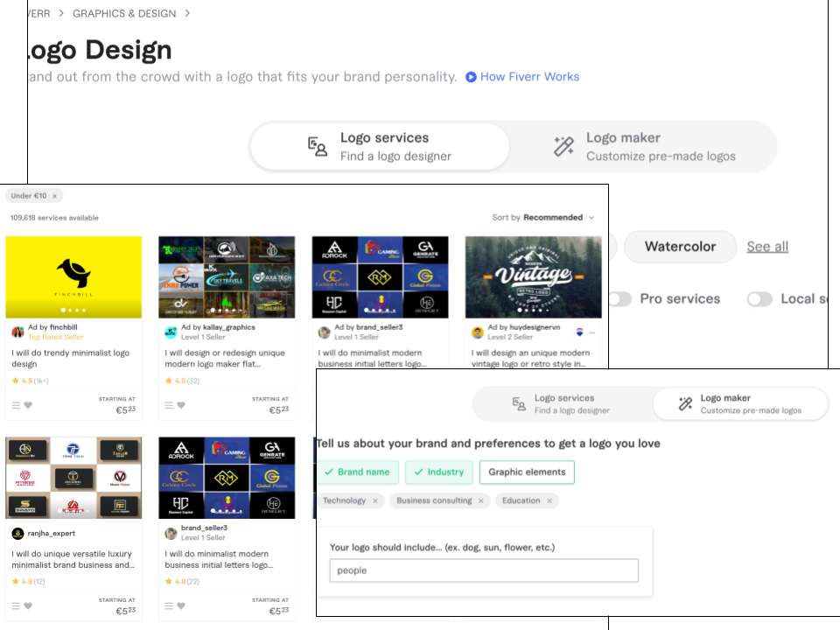Viewport: 840px width, 630px height.
Task: Select Logo maker tab in the small panel
Action: (x=740, y=404)
